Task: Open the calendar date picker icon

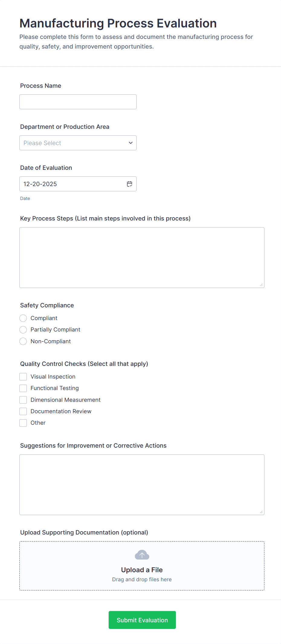Action: point(129,184)
